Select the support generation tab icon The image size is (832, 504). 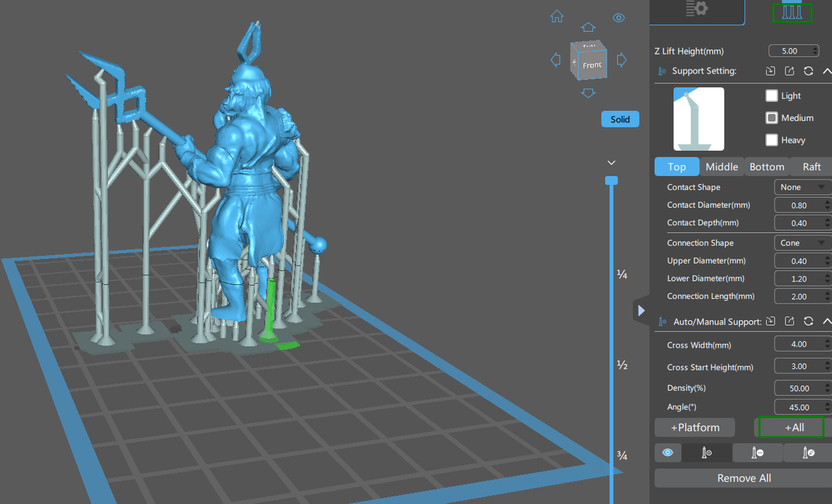tap(792, 12)
